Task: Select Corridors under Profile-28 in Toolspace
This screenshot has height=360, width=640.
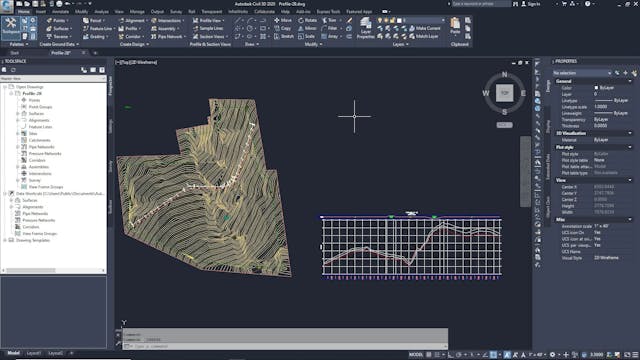Action: click(37, 160)
